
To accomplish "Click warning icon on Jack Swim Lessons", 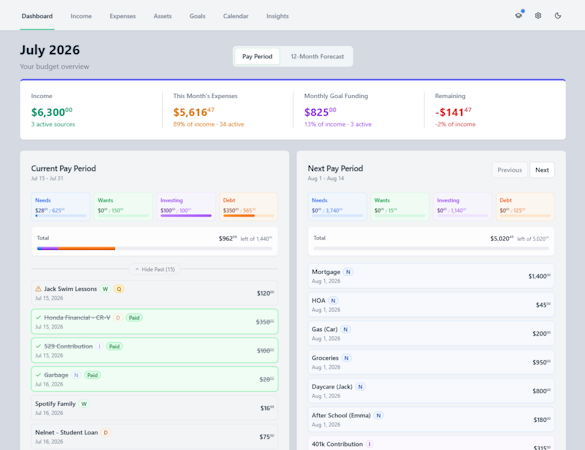I will coord(38,289).
